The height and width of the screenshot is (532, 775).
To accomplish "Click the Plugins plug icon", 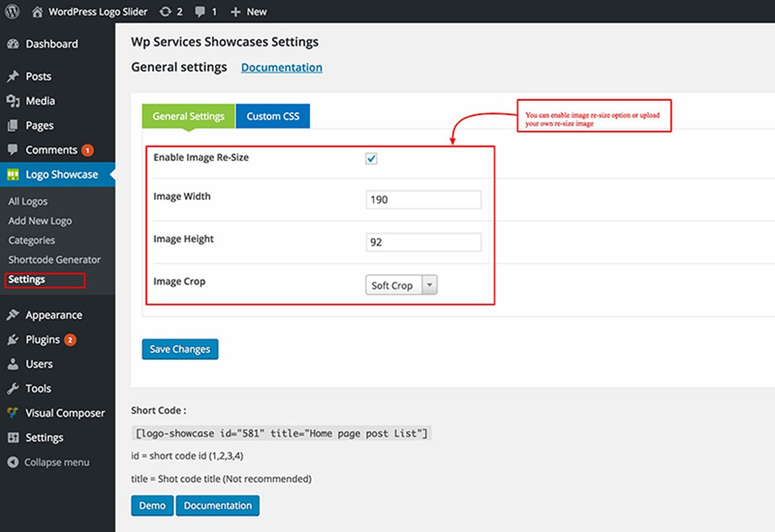I will click(x=13, y=340).
